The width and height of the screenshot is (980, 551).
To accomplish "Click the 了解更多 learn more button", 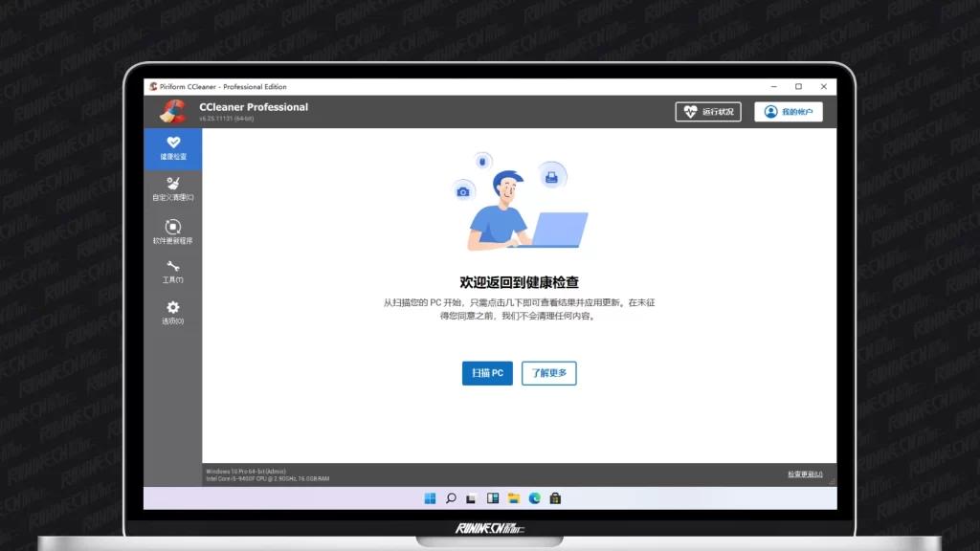I will click(x=548, y=373).
